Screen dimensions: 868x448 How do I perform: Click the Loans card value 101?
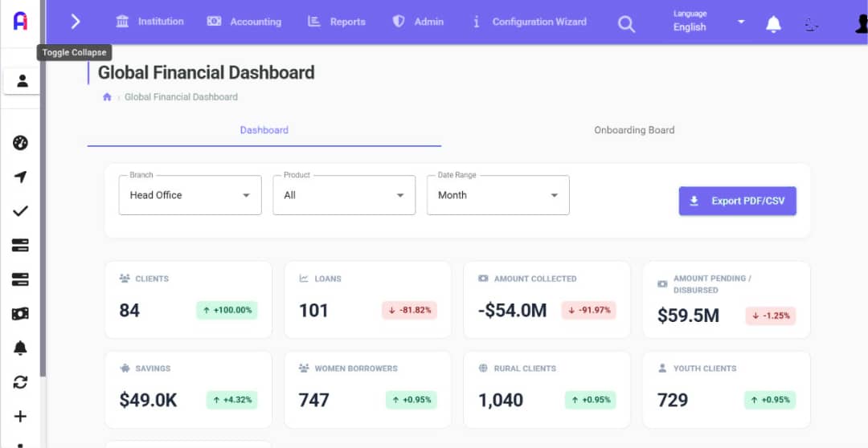(314, 310)
